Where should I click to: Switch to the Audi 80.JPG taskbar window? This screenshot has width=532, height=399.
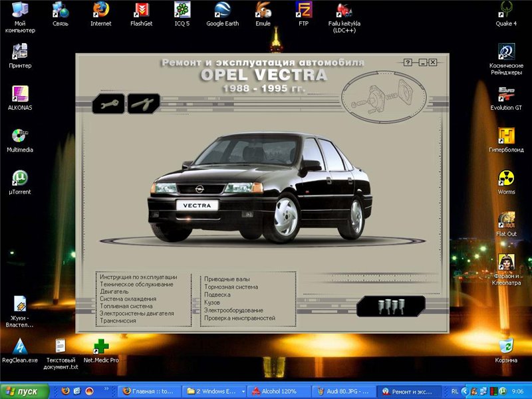[343, 391]
